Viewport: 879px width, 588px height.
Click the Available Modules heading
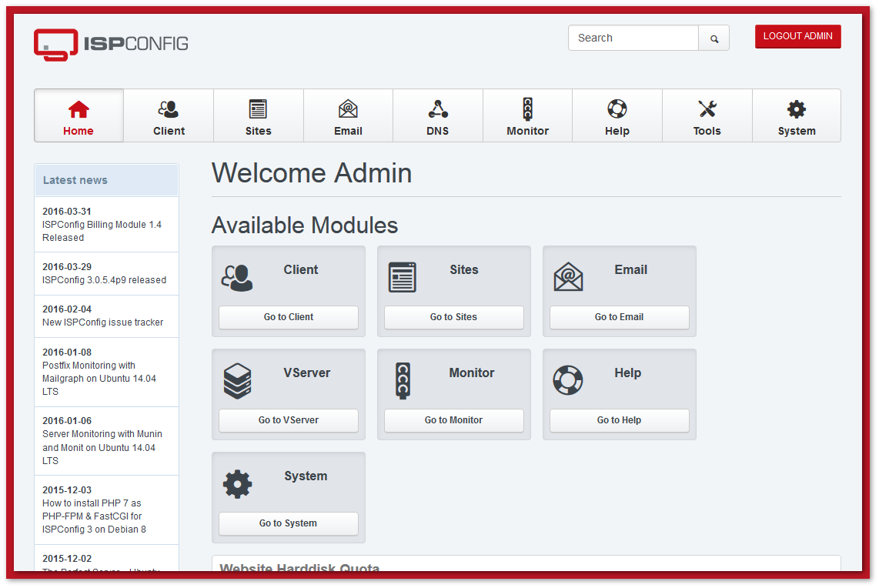tap(304, 226)
